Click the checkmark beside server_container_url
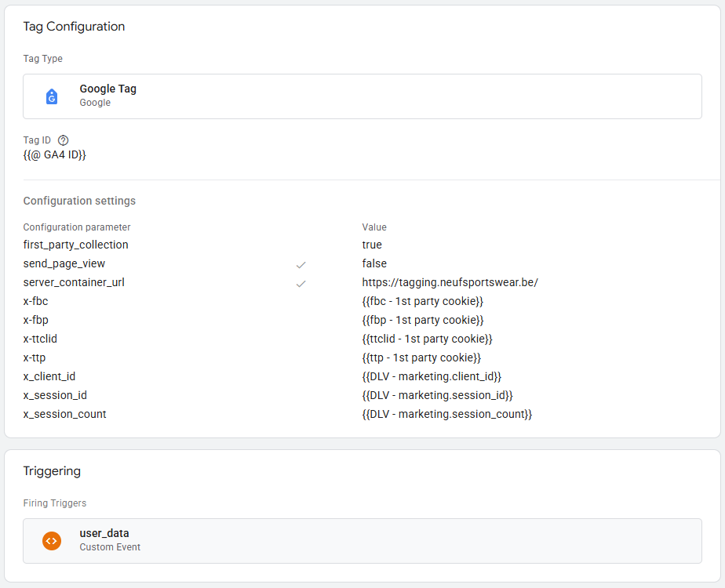725x588 pixels. [301, 283]
